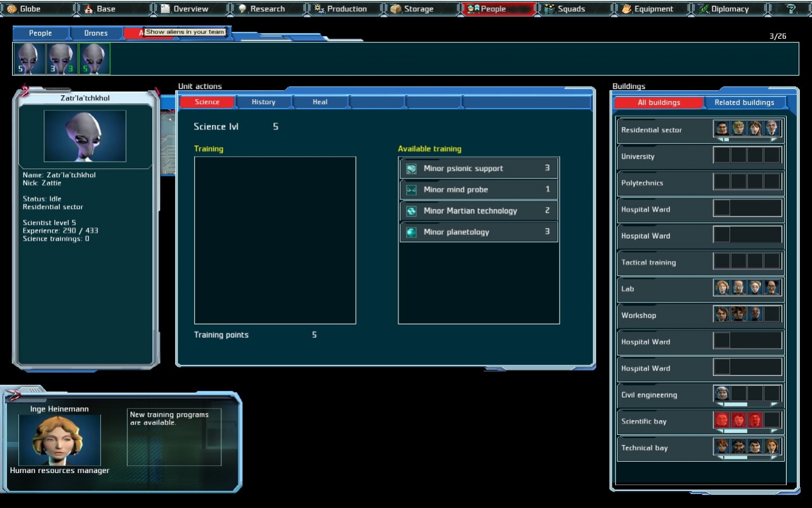Click the first scientist portrait in Lab row

click(x=722, y=288)
